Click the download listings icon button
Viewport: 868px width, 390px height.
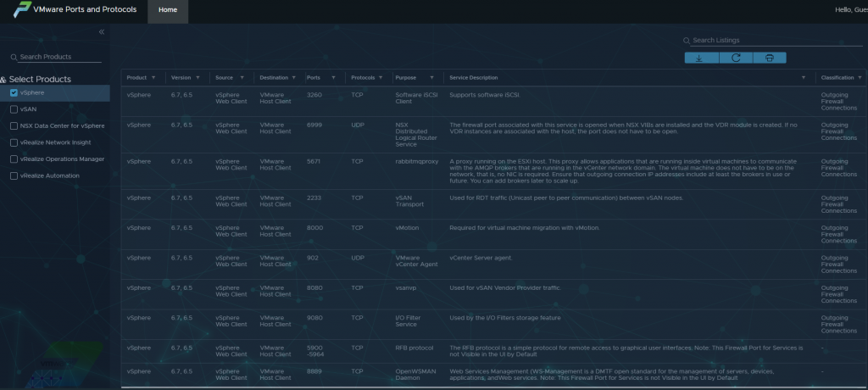tap(701, 58)
